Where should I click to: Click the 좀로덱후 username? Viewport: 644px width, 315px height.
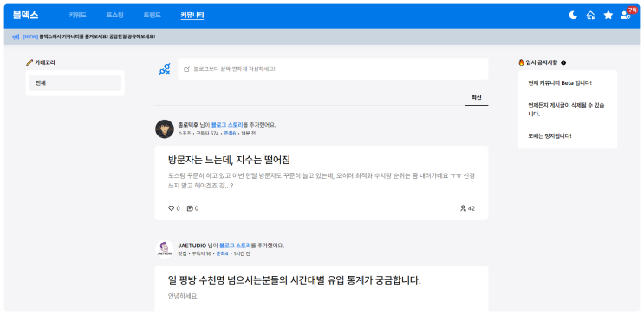click(188, 125)
